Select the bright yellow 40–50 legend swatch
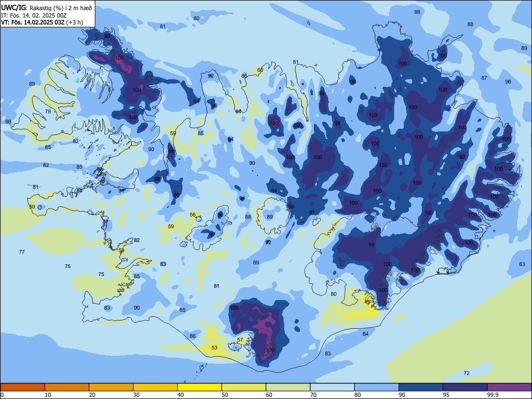 click(199, 387)
